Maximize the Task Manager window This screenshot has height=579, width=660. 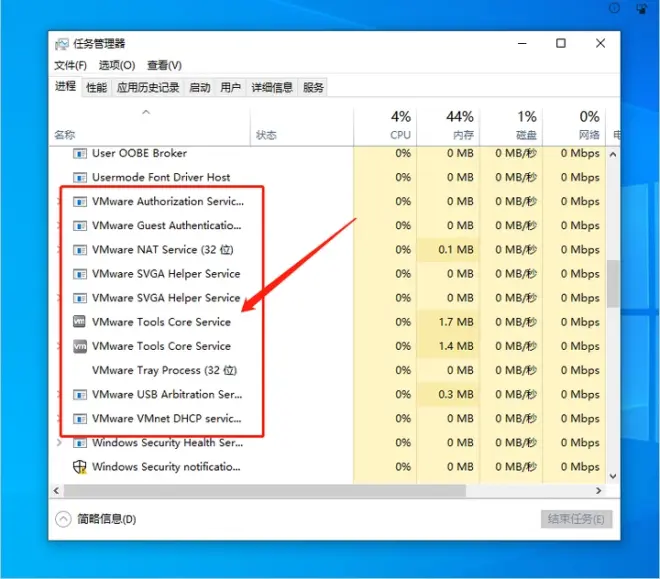pyautogui.click(x=561, y=43)
